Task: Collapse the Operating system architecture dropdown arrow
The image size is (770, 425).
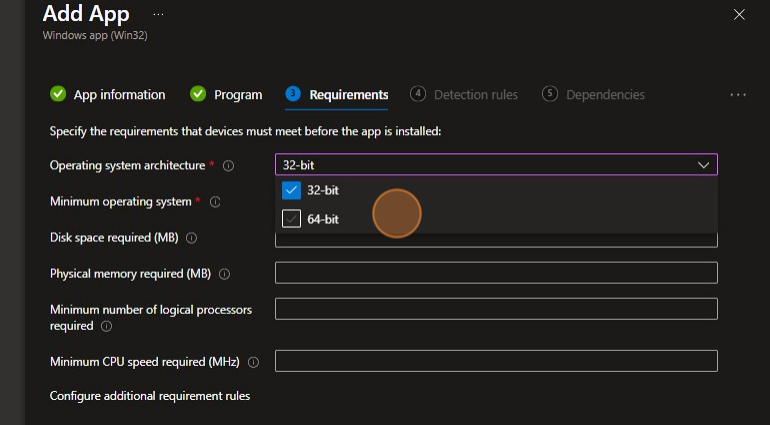Action: [x=703, y=165]
